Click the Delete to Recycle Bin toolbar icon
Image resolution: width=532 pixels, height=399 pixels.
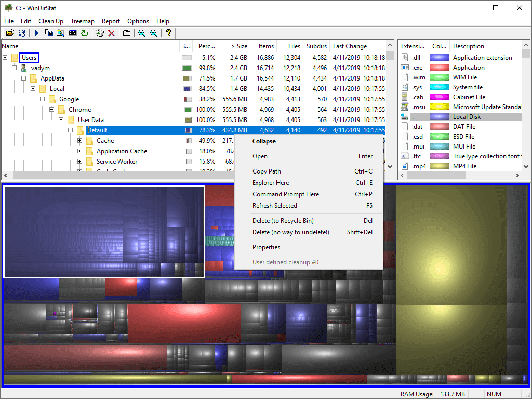(x=99, y=33)
